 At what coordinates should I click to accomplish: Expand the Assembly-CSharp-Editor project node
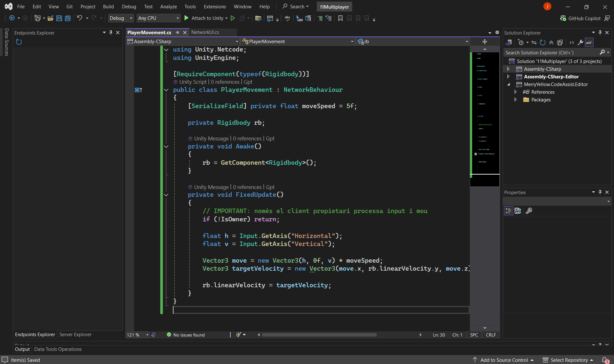[508, 77]
